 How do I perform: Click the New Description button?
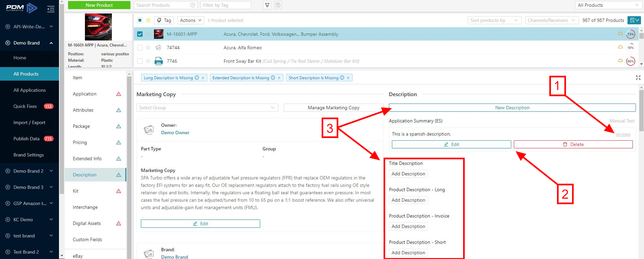512,108
